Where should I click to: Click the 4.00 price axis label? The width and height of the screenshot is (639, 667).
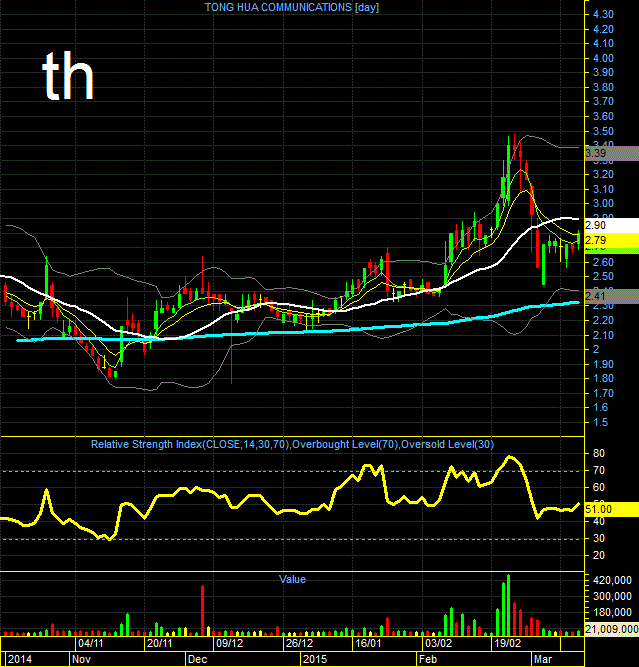click(603, 58)
